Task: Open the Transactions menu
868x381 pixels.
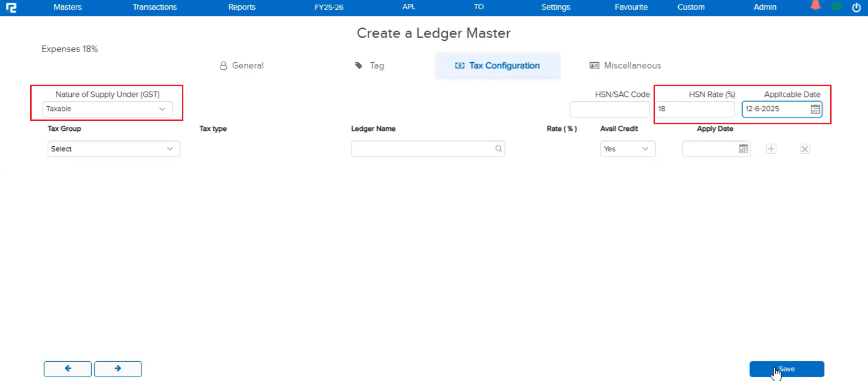Action: [x=154, y=7]
